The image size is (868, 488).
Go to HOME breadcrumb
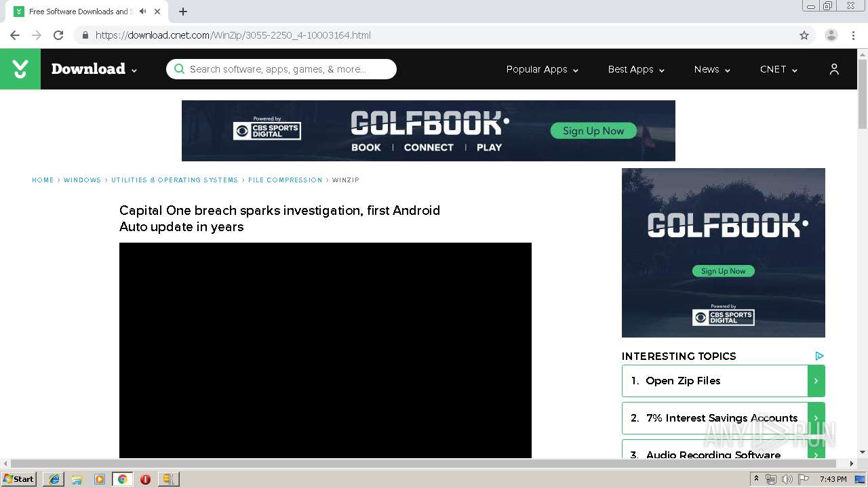[x=43, y=180]
